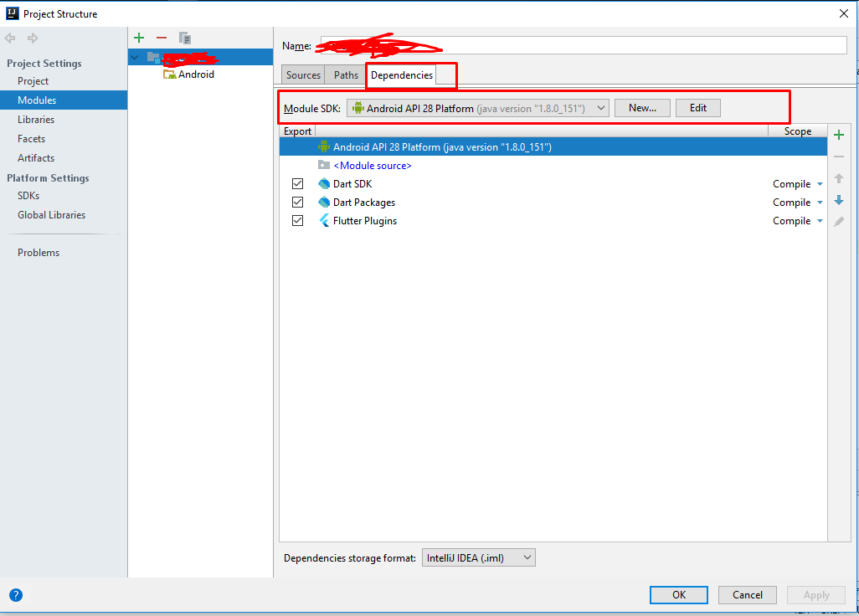Toggle export checkbox for Flutter Plugins
The height and width of the screenshot is (616, 859).
[297, 221]
